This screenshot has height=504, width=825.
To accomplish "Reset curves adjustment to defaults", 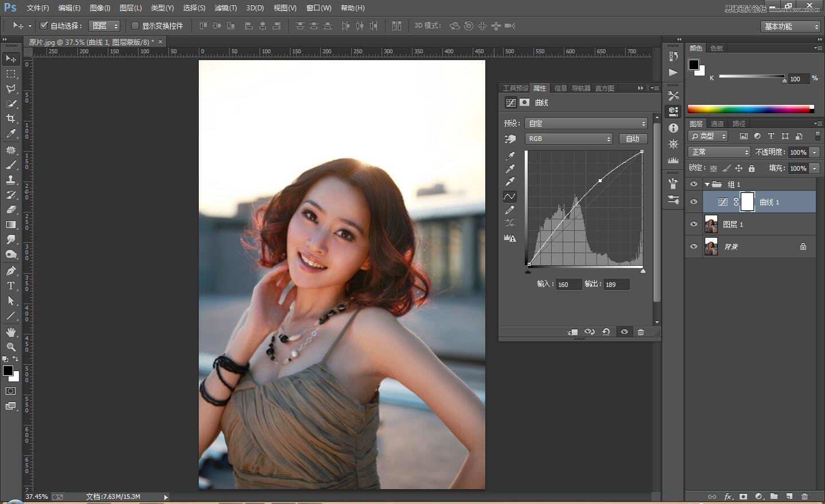I will point(606,332).
